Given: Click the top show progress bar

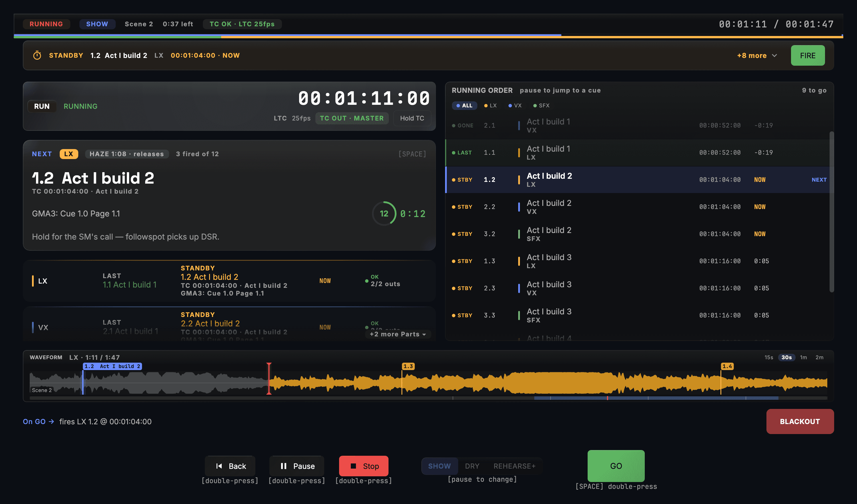Looking at the screenshot, I should pos(428,36).
